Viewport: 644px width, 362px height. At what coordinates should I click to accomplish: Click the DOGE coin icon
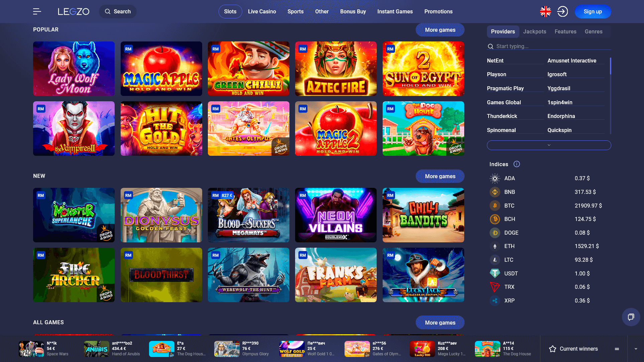pos(495,233)
